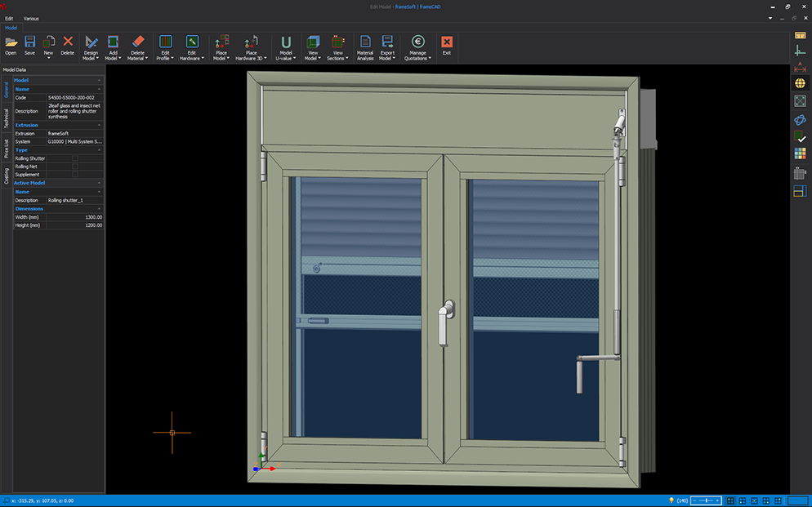Image resolution: width=812 pixels, height=507 pixels.
Task: Open a model with the Open icon
Action: coord(11,46)
